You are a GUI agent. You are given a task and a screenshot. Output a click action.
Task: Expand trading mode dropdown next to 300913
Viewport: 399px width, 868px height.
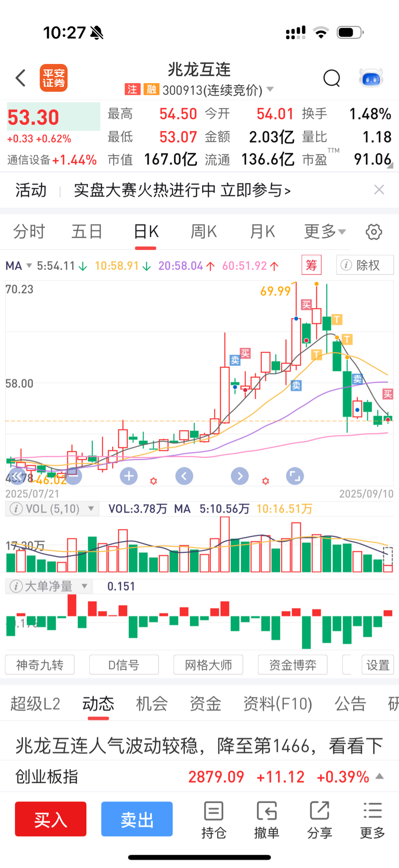pos(270,89)
